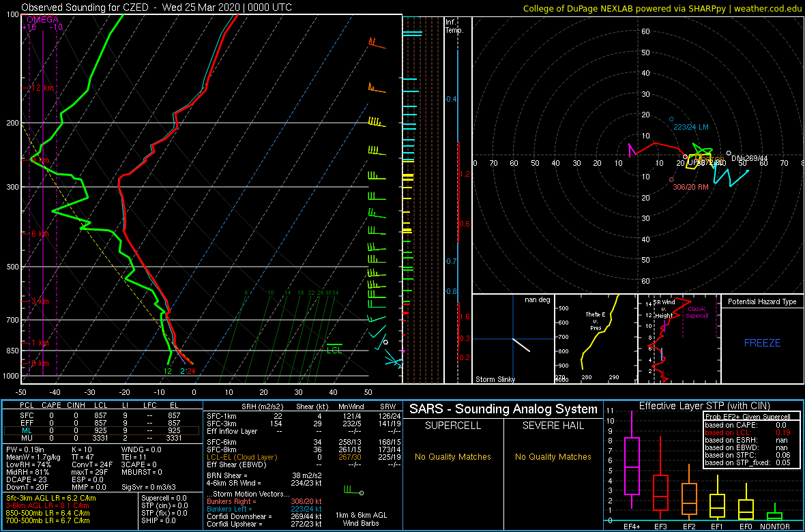Screen dimensions: 805x532
Task: Click the Effective Layer STP (with CIN) title
Action: click(704, 406)
